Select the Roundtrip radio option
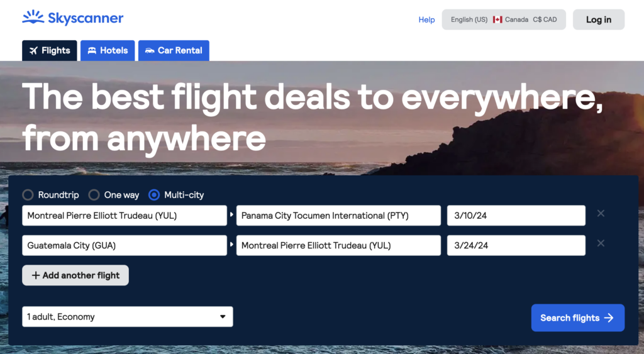The height and width of the screenshot is (354, 644). [28, 195]
